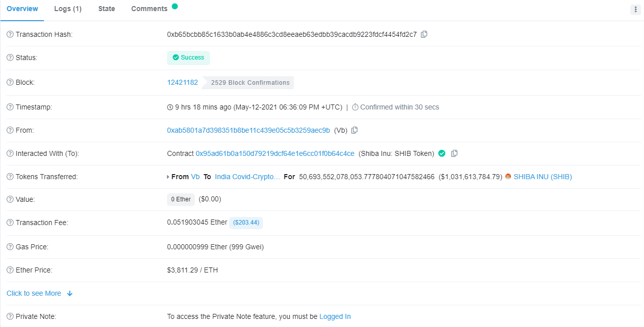The height and width of the screenshot is (327, 644).
Task: Copy the From address icon
Action: [354, 130]
